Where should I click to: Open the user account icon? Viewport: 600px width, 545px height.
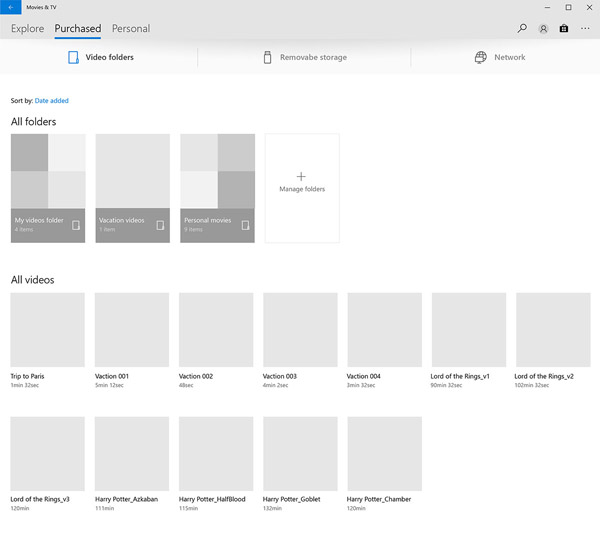point(543,29)
